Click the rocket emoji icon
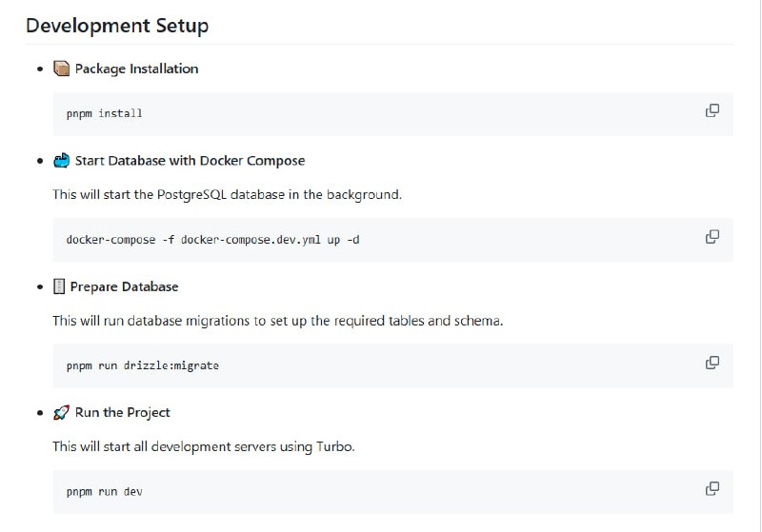The width and height of the screenshot is (762, 532). (62, 412)
